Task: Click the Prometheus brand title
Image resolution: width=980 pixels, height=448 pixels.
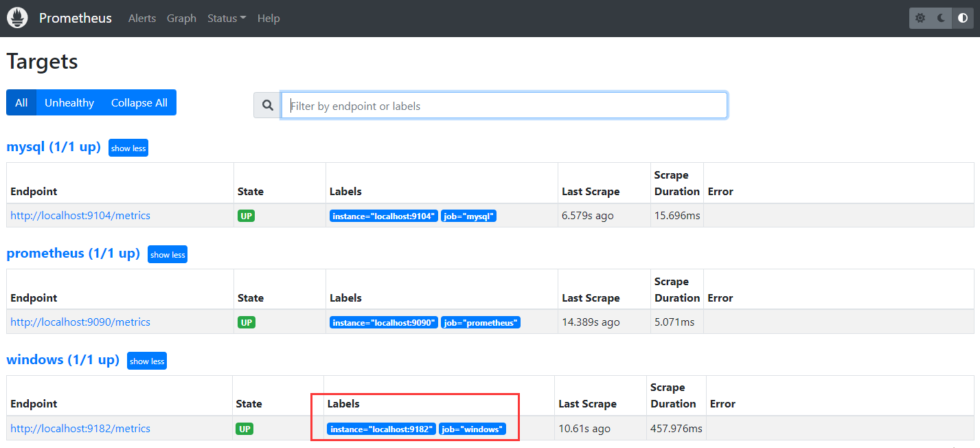Action: click(x=76, y=19)
